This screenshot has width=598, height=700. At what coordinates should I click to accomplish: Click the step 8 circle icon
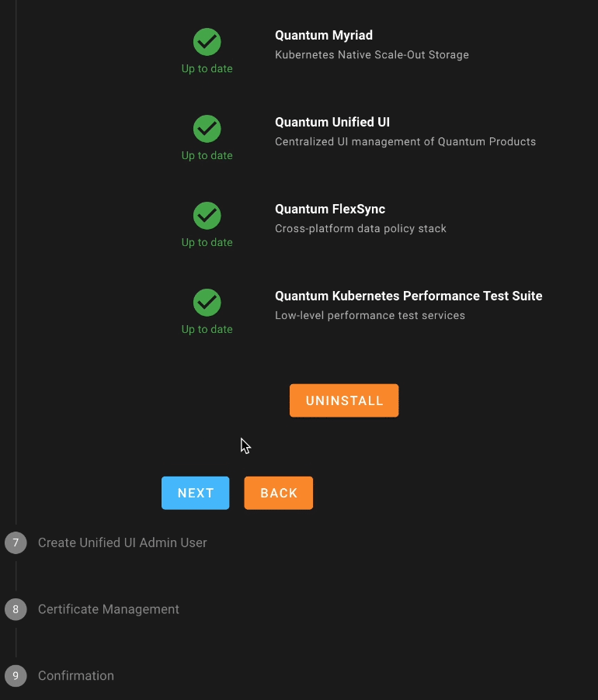point(16,609)
